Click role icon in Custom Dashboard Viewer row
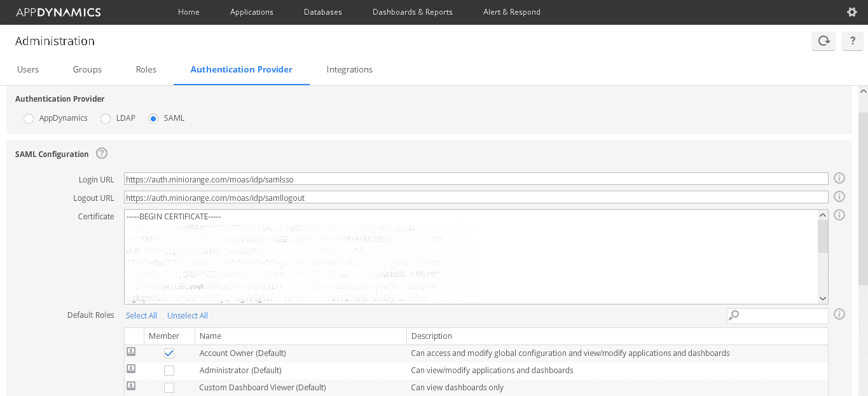The width and height of the screenshot is (868, 396). (x=131, y=386)
